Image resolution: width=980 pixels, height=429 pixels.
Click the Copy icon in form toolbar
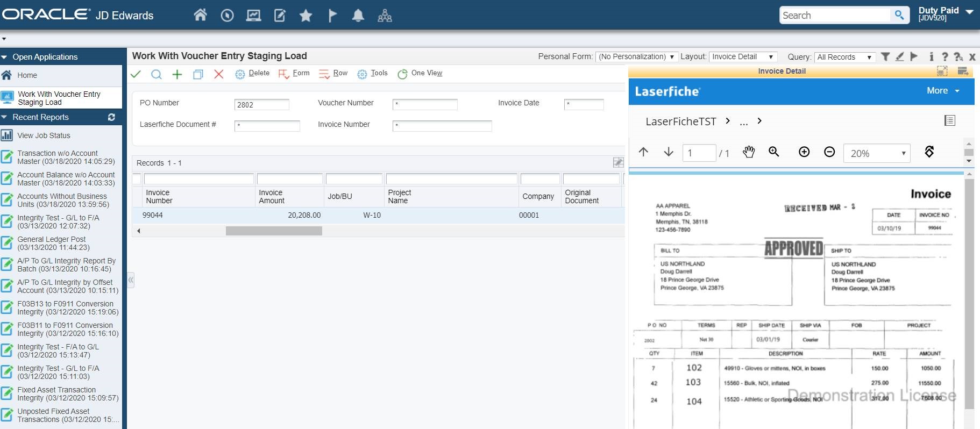tap(198, 74)
